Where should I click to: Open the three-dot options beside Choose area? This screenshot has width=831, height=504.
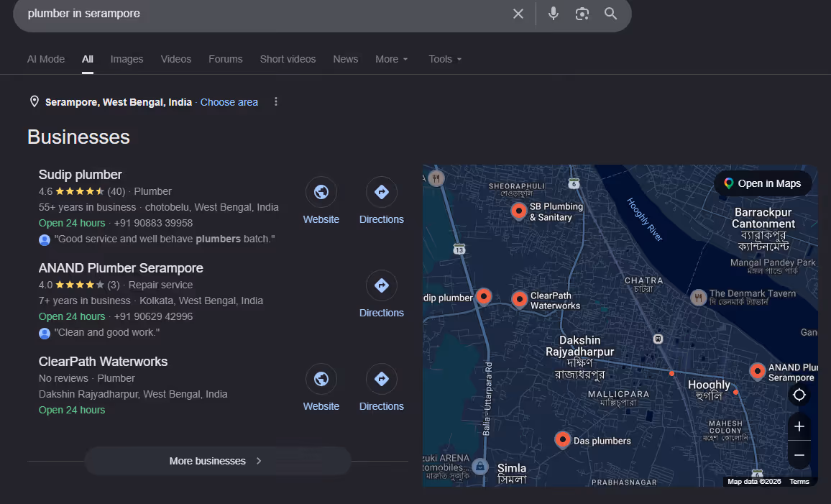click(275, 102)
